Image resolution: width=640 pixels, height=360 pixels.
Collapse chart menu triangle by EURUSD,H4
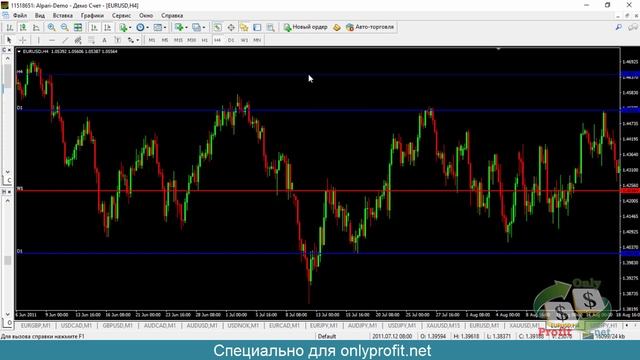(x=19, y=51)
